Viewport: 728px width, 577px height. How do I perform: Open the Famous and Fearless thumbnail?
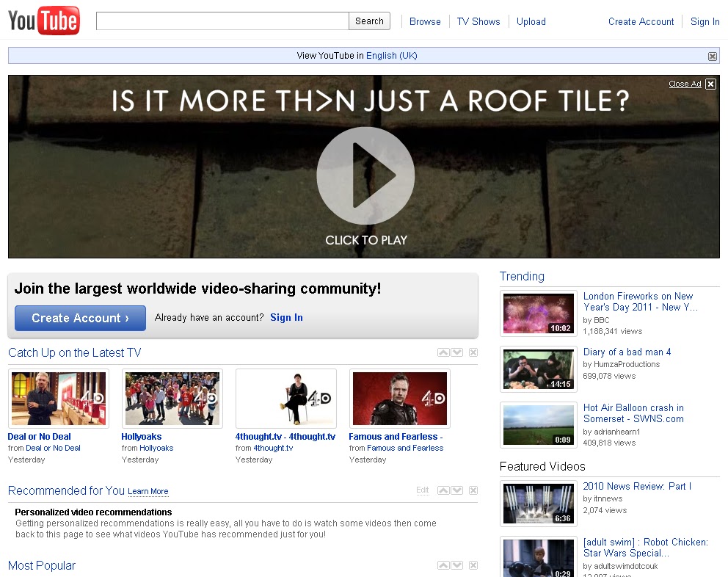(x=400, y=399)
